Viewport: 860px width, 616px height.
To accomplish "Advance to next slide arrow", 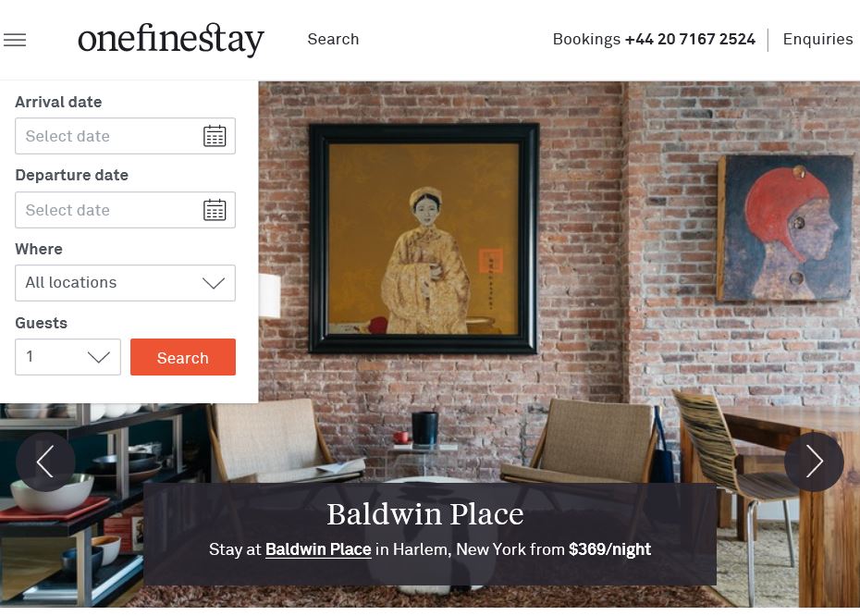I will coord(814,462).
